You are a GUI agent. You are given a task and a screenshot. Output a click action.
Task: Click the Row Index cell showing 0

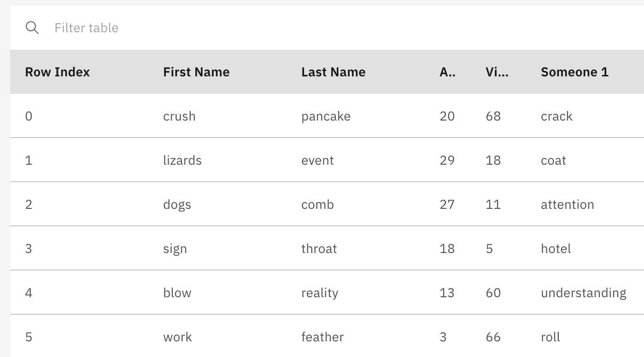pos(29,116)
